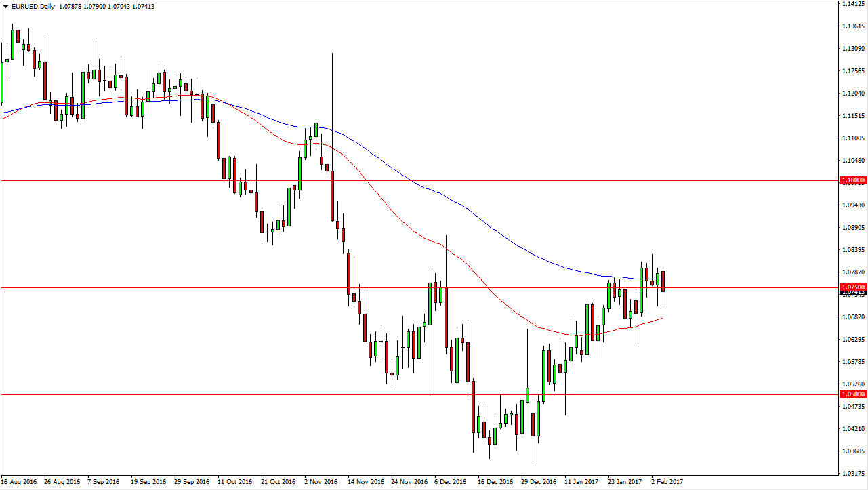Click the 2 Nov 2016 date label
The width and height of the screenshot is (868, 490).
321,482
